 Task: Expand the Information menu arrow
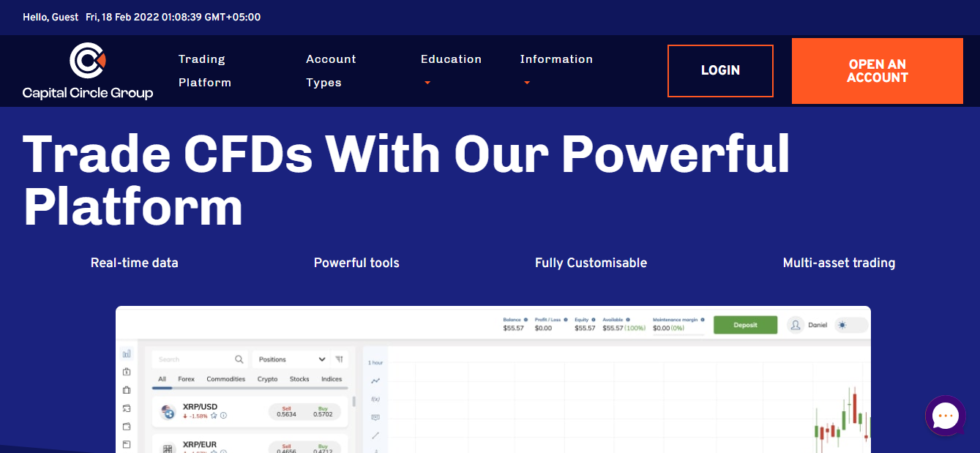[527, 83]
